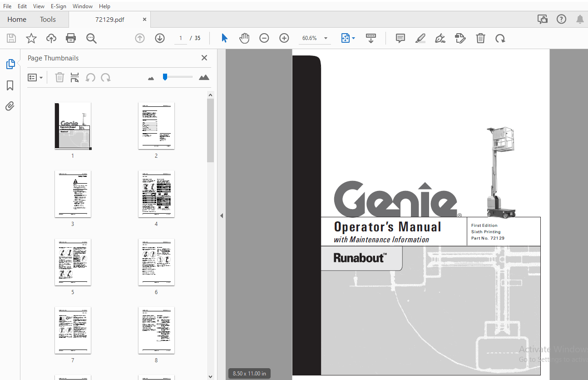Rotate thumbnails clockwise
This screenshot has height=380, width=588.
coord(106,78)
